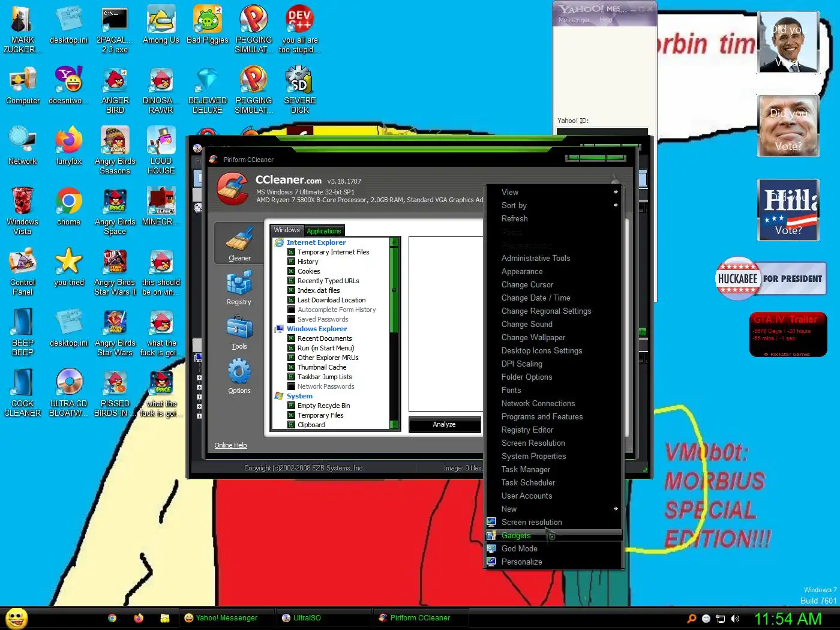
Task: Click the Windows Vista recycle bin icon
Action: 23,211
